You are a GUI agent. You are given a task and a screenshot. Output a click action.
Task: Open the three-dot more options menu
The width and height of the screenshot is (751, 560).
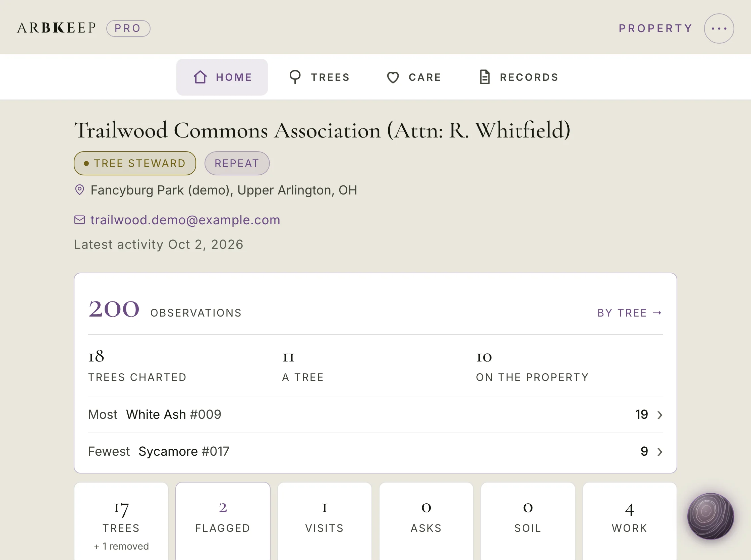(x=719, y=29)
